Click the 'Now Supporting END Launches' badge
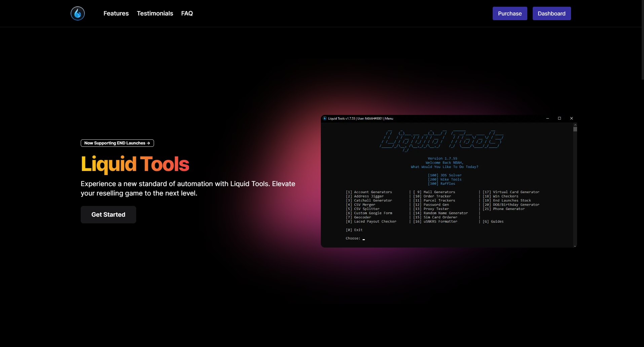 click(117, 143)
